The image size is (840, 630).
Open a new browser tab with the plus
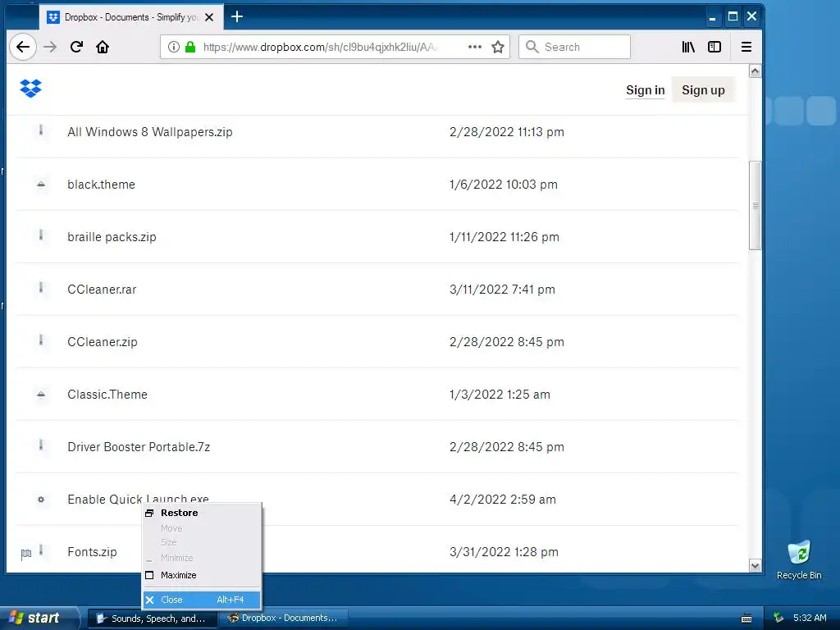point(237,17)
